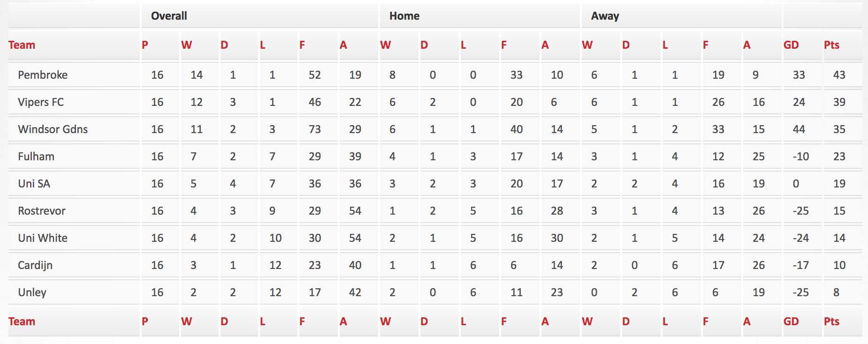Viewport: 868px width, 344px height.
Task: Click Pembroke's 43 points cell
Action: click(x=839, y=75)
